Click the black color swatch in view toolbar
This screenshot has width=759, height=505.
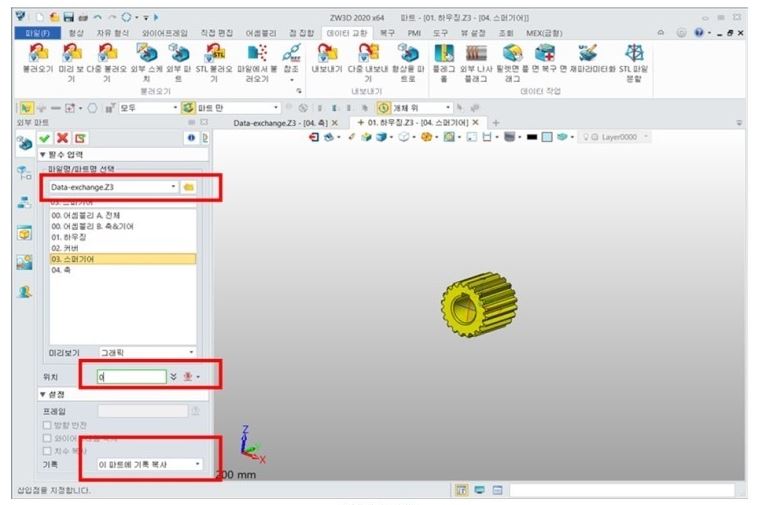[x=531, y=138]
